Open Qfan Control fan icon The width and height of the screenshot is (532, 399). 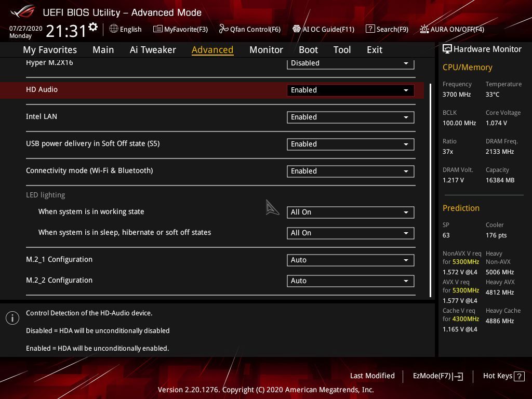(223, 29)
